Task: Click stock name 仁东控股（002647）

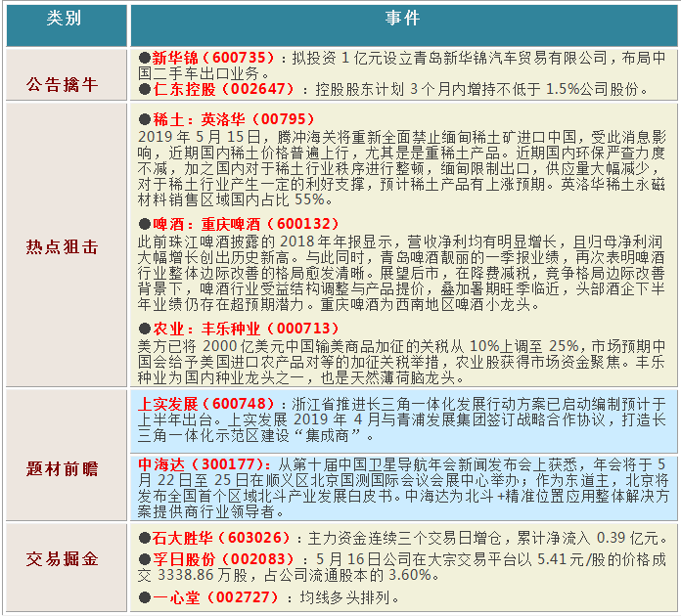Action: [x=224, y=89]
